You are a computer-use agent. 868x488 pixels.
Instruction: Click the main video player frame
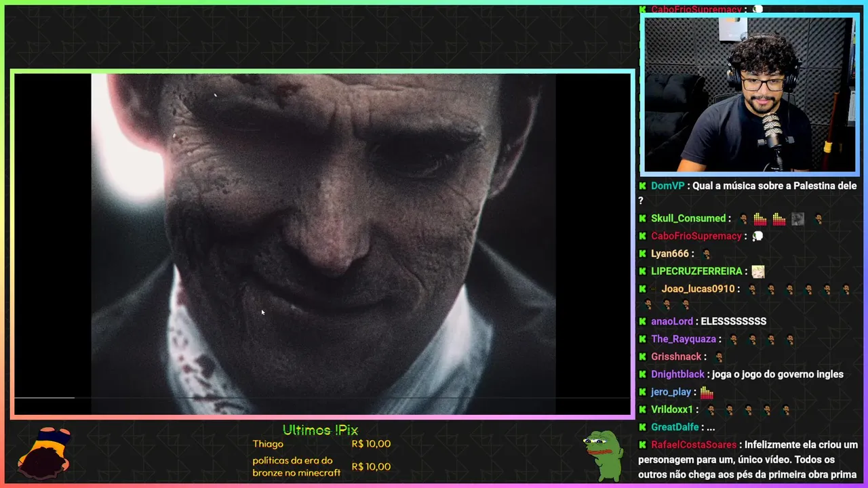click(x=323, y=244)
